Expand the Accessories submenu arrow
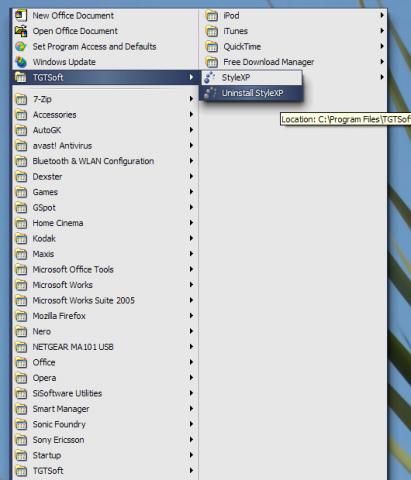The height and width of the screenshot is (480, 411). (191, 115)
